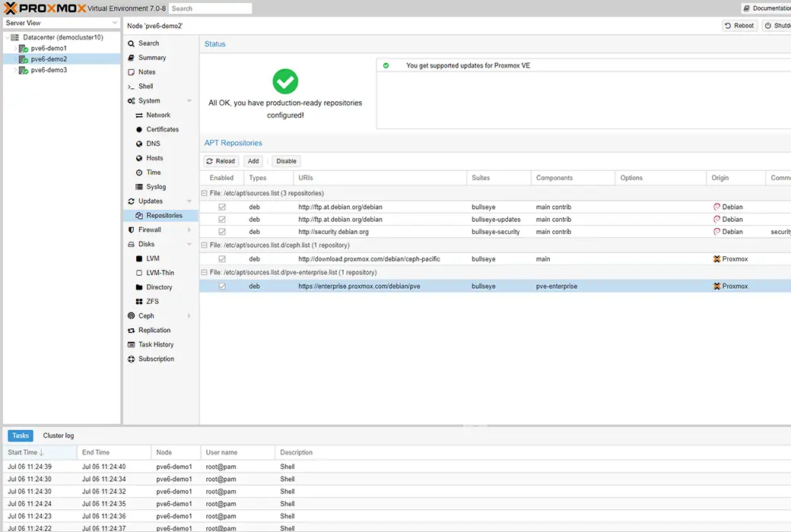Image resolution: width=791 pixels, height=532 pixels.
Task: Collapse the Updates submenu arrow
Action: [x=189, y=201]
